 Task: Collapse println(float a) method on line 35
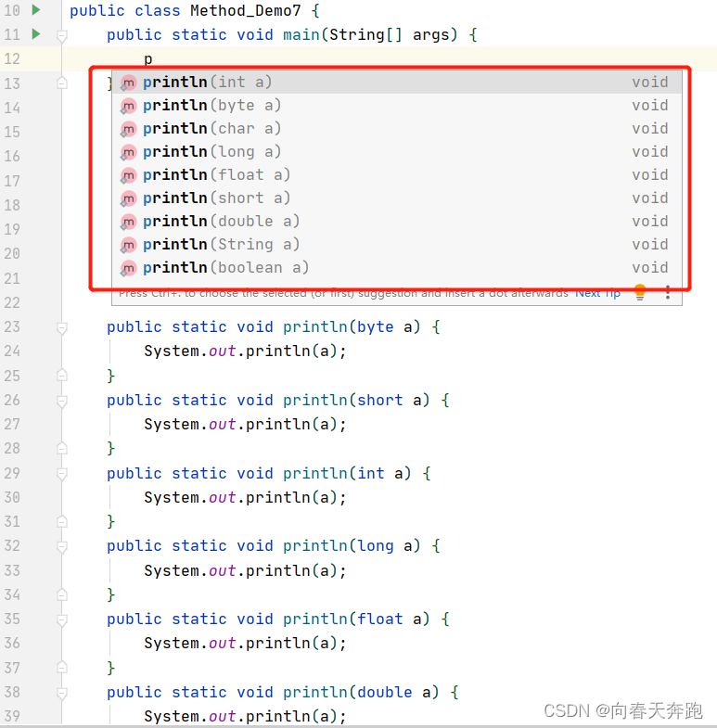point(62,619)
